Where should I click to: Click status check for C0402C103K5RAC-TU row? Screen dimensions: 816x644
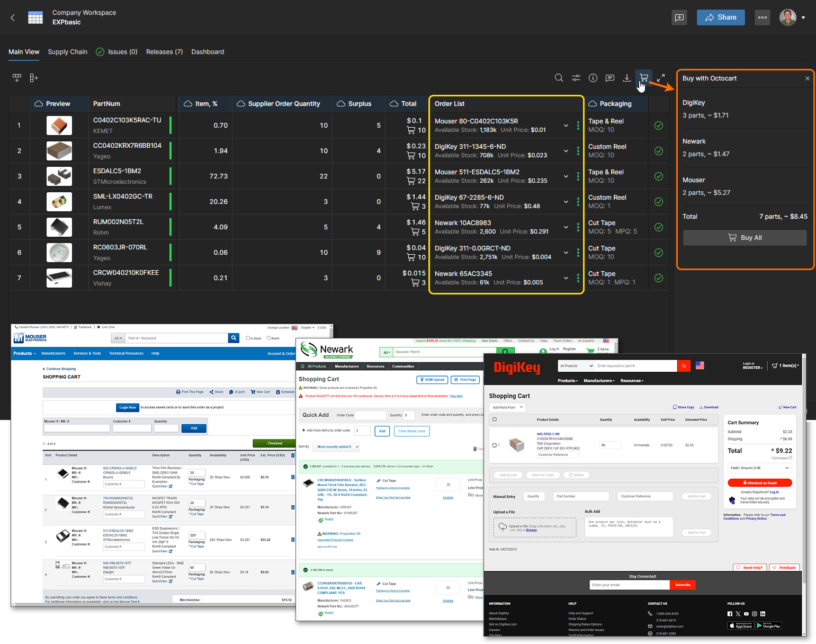pyautogui.click(x=659, y=126)
